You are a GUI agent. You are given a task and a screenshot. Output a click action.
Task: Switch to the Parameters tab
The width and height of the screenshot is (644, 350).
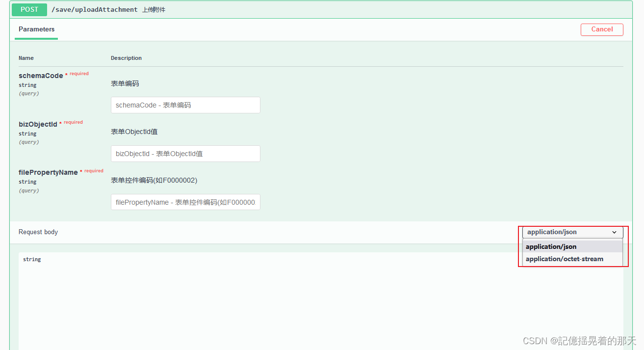click(x=36, y=29)
